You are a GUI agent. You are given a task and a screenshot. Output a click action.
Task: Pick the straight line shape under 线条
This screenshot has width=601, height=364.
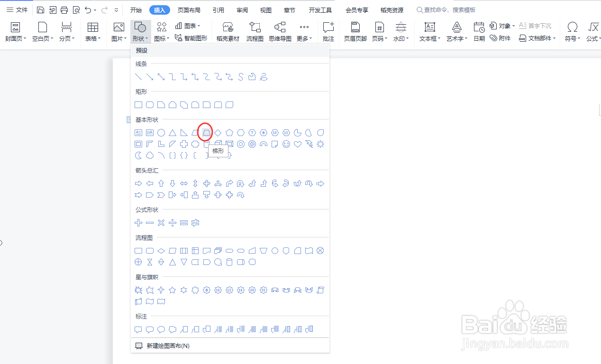(138, 77)
